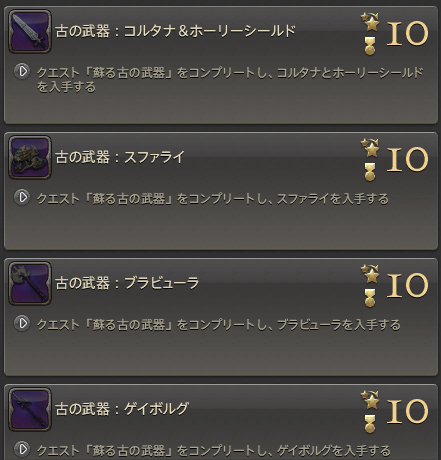Expand the arrow next to ブラビューラ description
441x460 pixels.
[x=22, y=323]
